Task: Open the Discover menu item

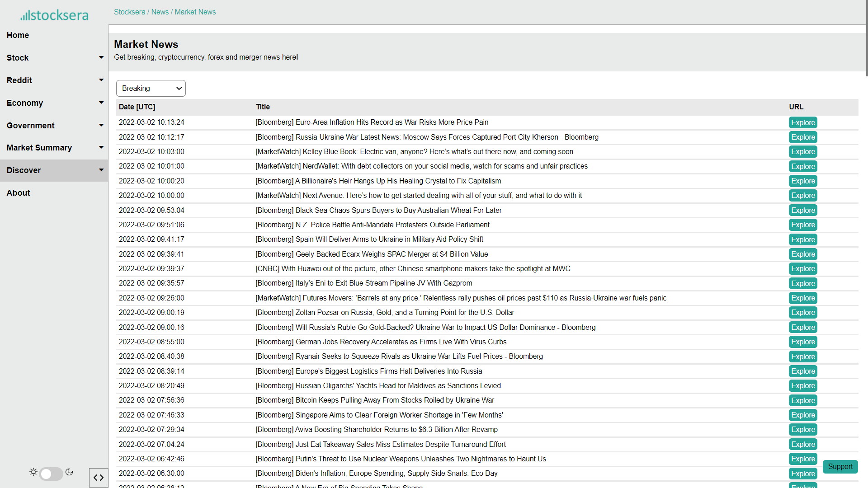Action: pyautogui.click(x=24, y=170)
